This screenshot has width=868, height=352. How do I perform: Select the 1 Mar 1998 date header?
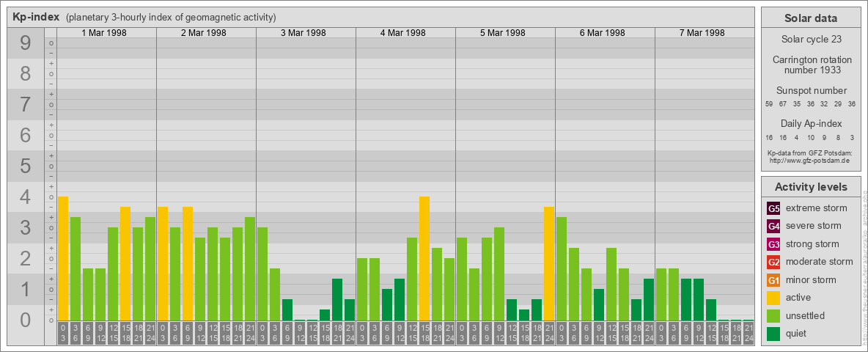tap(104, 33)
